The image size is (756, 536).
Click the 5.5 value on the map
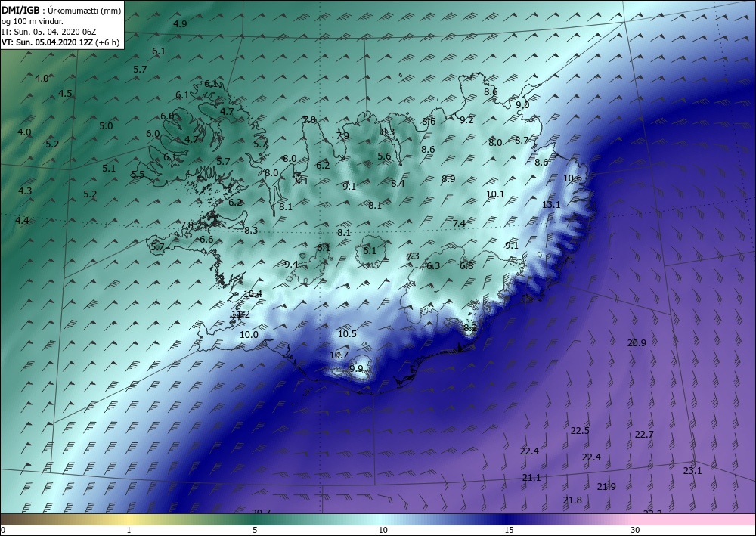[x=138, y=175]
